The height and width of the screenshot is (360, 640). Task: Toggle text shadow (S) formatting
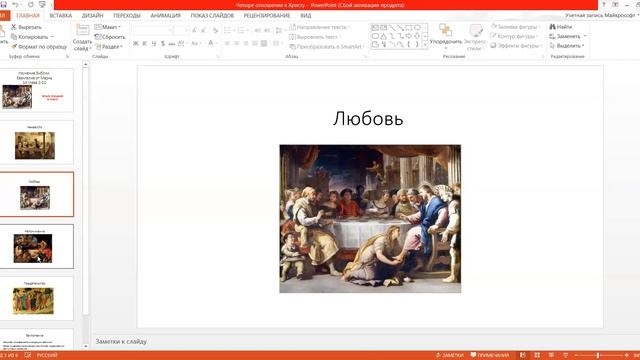163,43
